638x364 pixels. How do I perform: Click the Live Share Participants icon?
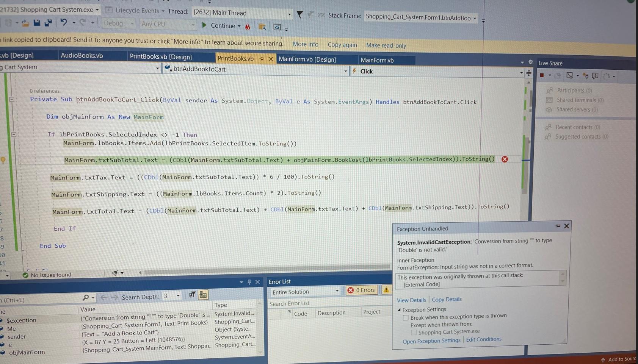[x=549, y=90]
